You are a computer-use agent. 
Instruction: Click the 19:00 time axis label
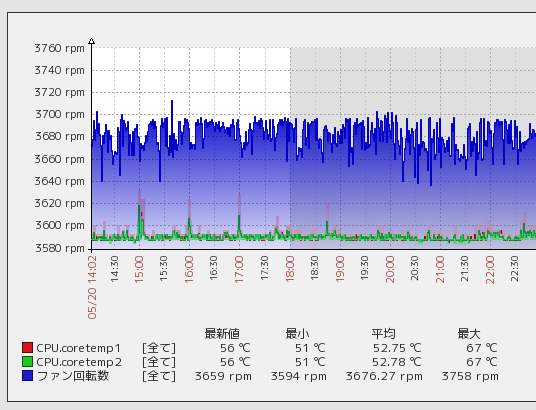coord(340,270)
